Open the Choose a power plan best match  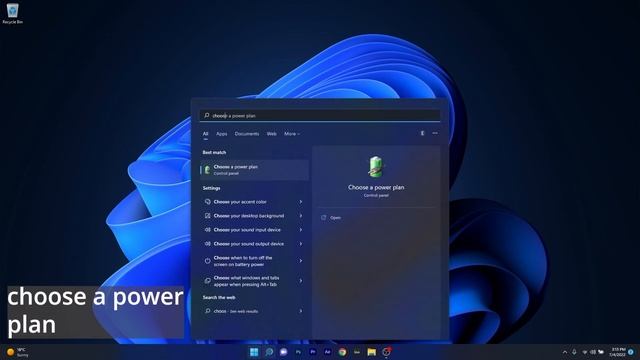point(254,170)
